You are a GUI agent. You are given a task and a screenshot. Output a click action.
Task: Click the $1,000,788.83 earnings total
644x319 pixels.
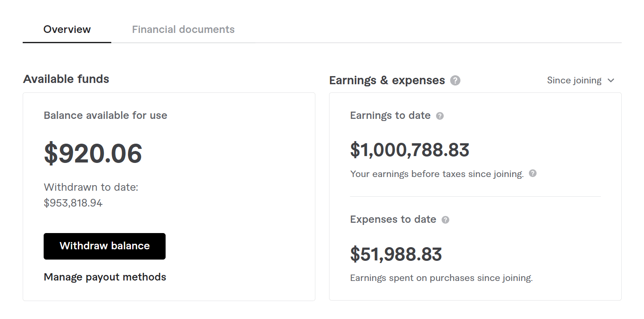(x=410, y=150)
